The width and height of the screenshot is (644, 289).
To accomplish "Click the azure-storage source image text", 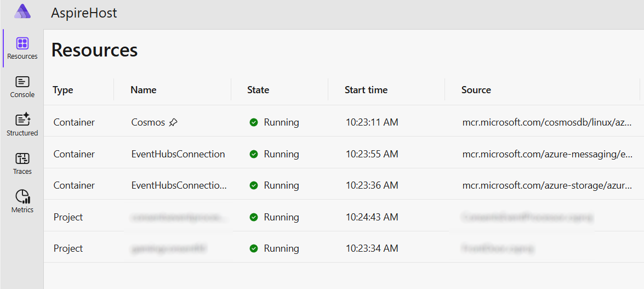I will coord(547,185).
